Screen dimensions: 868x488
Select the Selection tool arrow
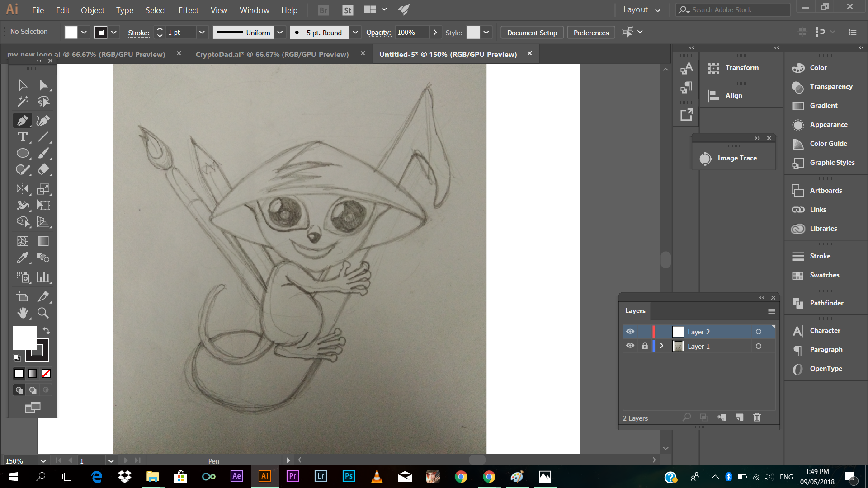(x=23, y=85)
